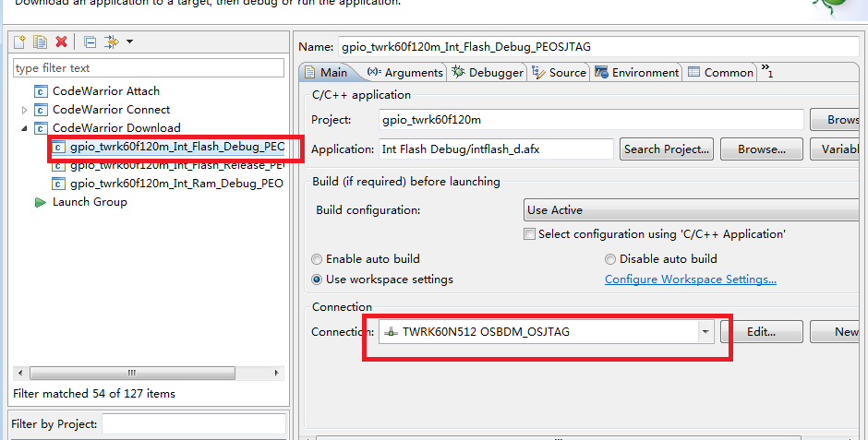Click the Project field gpio_twrk60f120m
The width and height of the screenshot is (868, 440).
point(591,119)
